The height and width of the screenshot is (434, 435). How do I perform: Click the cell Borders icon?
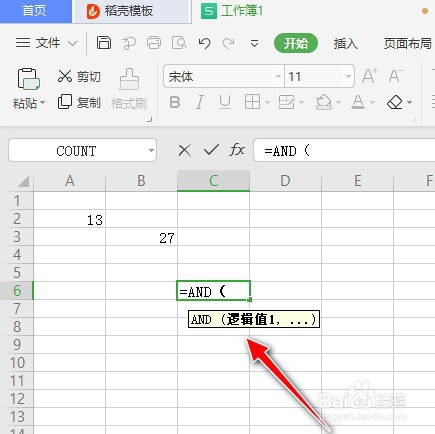(x=252, y=102)
